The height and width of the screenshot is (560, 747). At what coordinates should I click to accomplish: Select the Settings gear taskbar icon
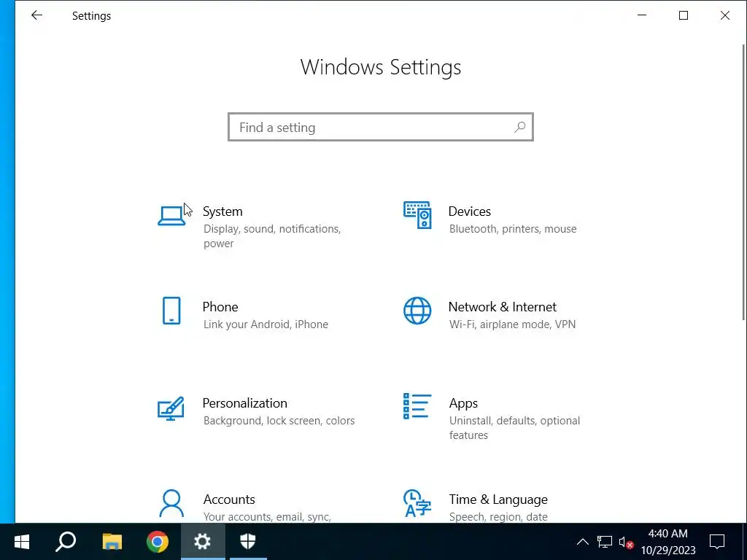[203, 542]
